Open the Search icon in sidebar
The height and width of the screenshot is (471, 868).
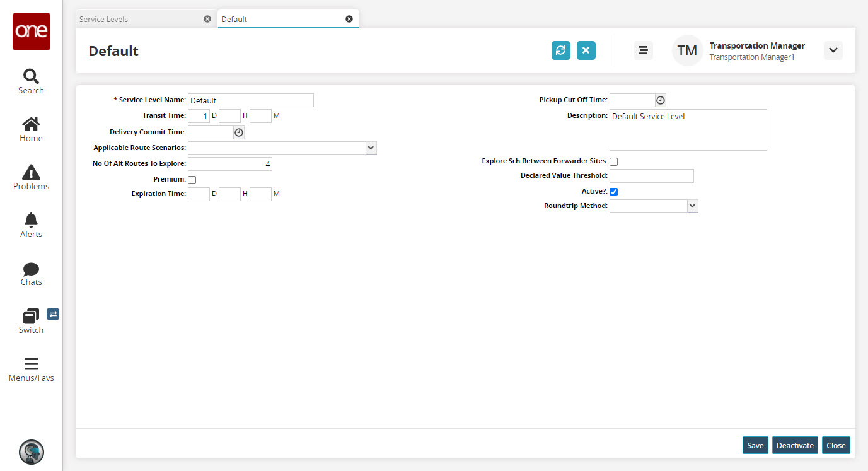tap(31, 77)
